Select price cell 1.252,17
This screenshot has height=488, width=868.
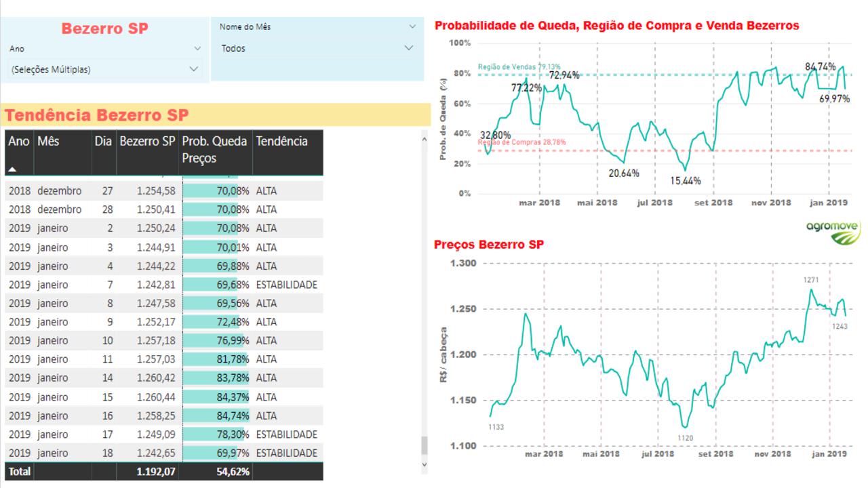pos(155,322)
